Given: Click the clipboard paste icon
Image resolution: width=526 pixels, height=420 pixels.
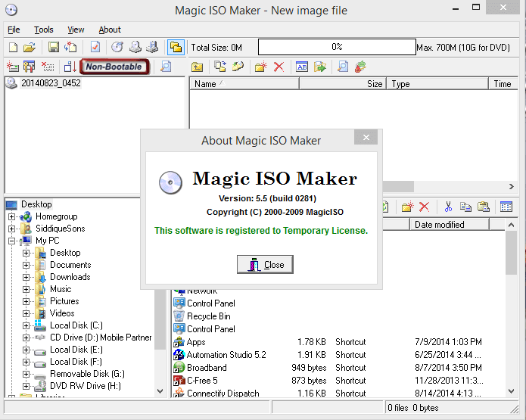Looking at the screenshot, I should (484, 207).
